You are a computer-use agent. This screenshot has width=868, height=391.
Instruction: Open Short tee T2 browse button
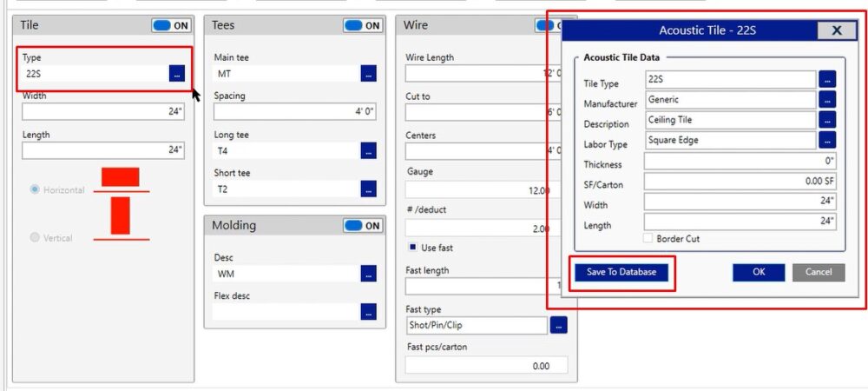tap(368, 189)
